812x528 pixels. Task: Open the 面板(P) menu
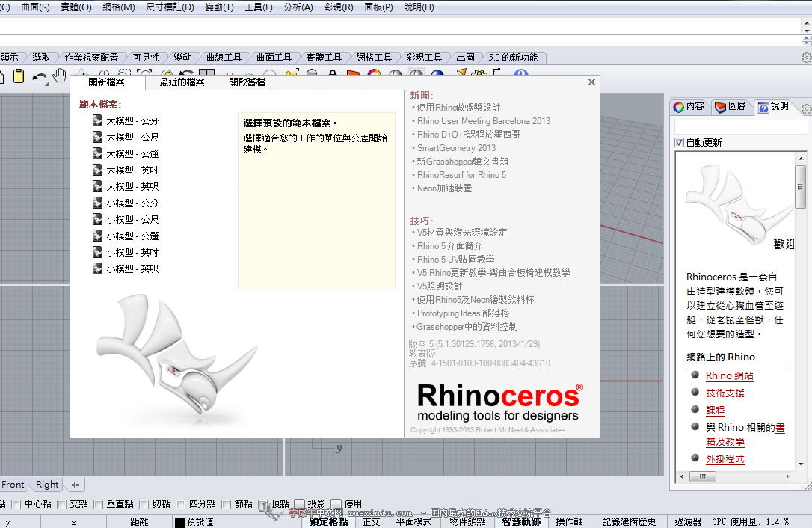point(378,7)
